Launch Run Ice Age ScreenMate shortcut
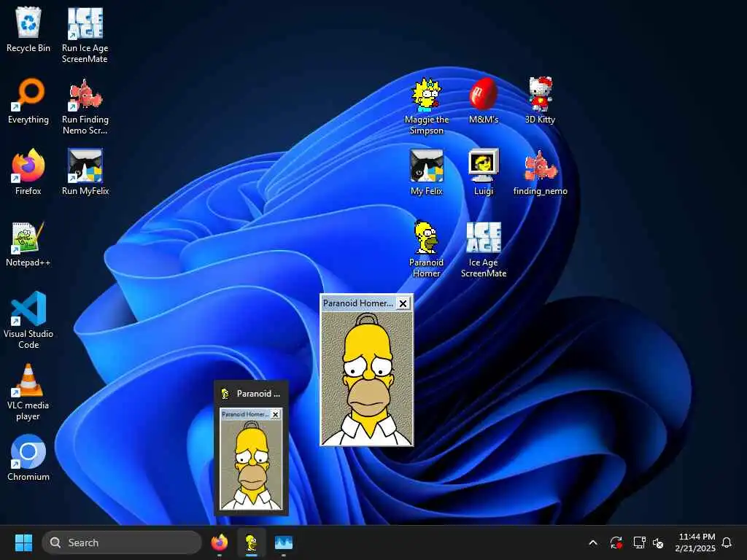Viewport: 747px width, 560px height. click(85, 35)
